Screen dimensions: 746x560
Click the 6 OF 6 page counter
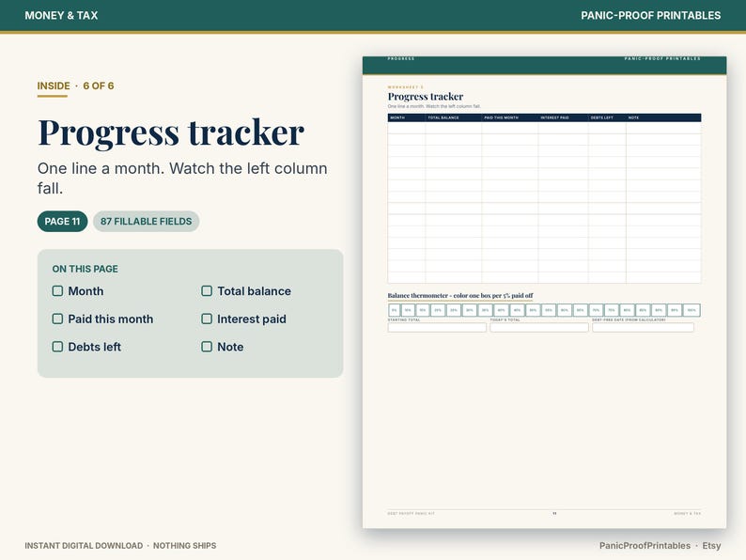tap(99, 86)
